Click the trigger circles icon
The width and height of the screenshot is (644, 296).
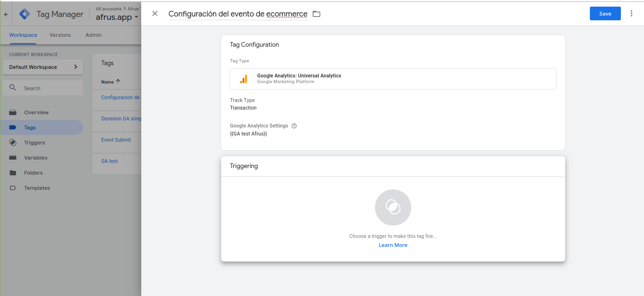click(x=393, y=207)
